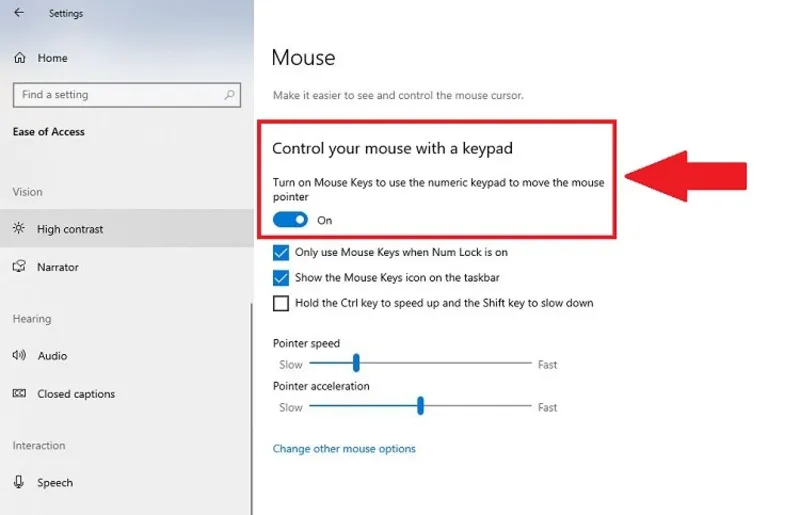Viewport: 800px width, 515px height.
Task: Click the search magnifier icon
Action: [230, 95]
